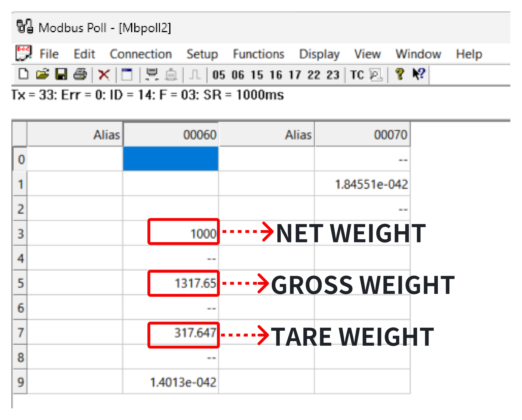The height and width of the screenshot is (420, 522).
Task: Click row header 5
Action: pyautogui.click(x=20, y=282)
